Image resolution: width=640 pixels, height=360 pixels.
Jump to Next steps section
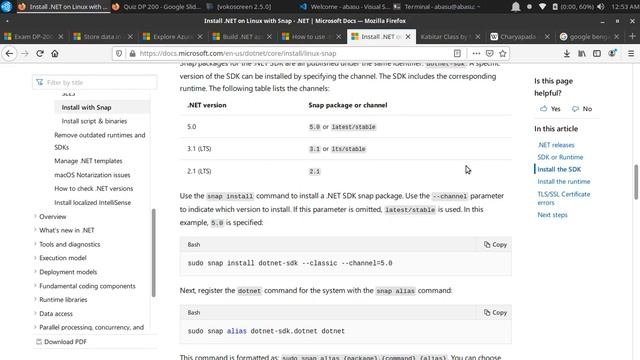point(552,215)
